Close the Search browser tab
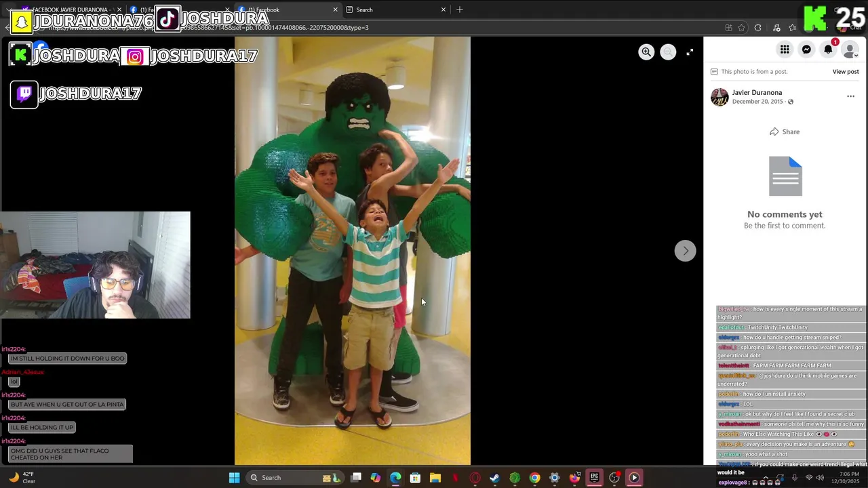Screen dimensions: 868x488 pos(443,9)
